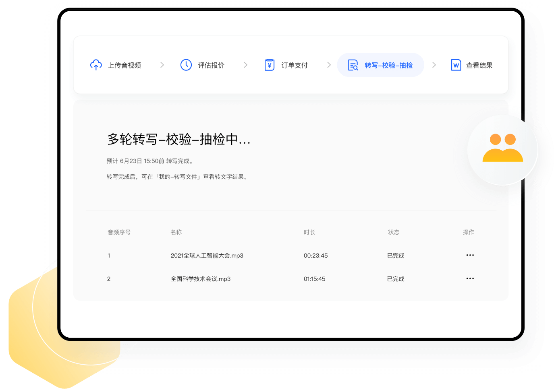The height and width of the screenshot is (392, 556).
Task: Click the heading 多轮转写-校验-抽检中...
Action: [x=179, y=139]
